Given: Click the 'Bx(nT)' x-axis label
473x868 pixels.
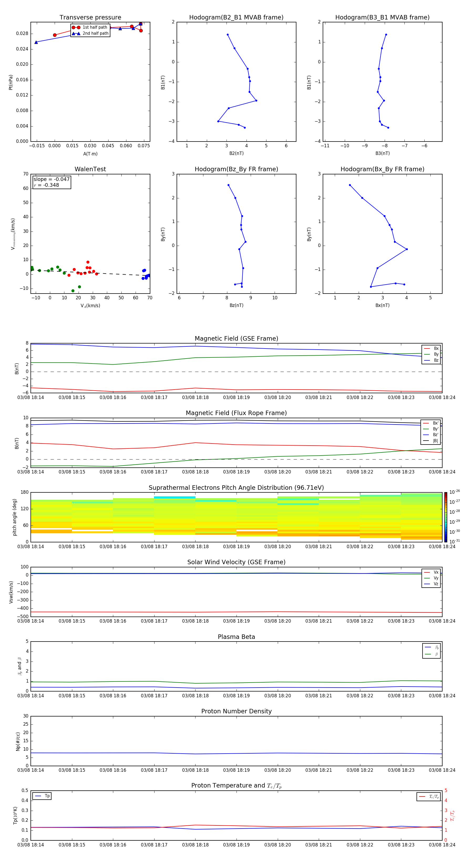Looking at the screenshot, I should point(382,305).
